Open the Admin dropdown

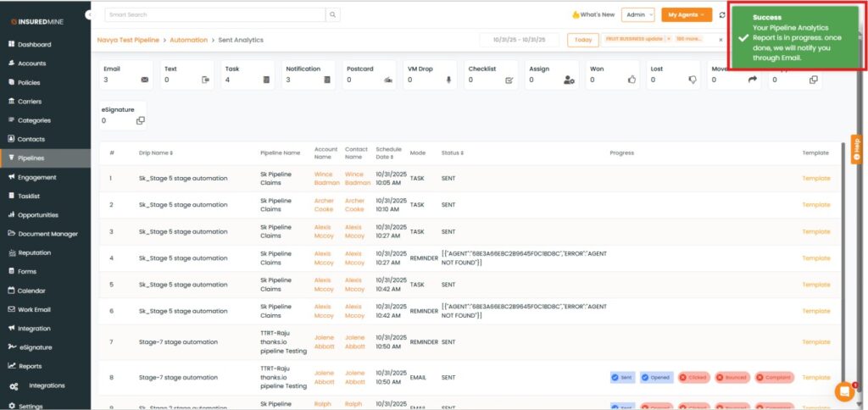pyautogui.click(x=637, y=14)
